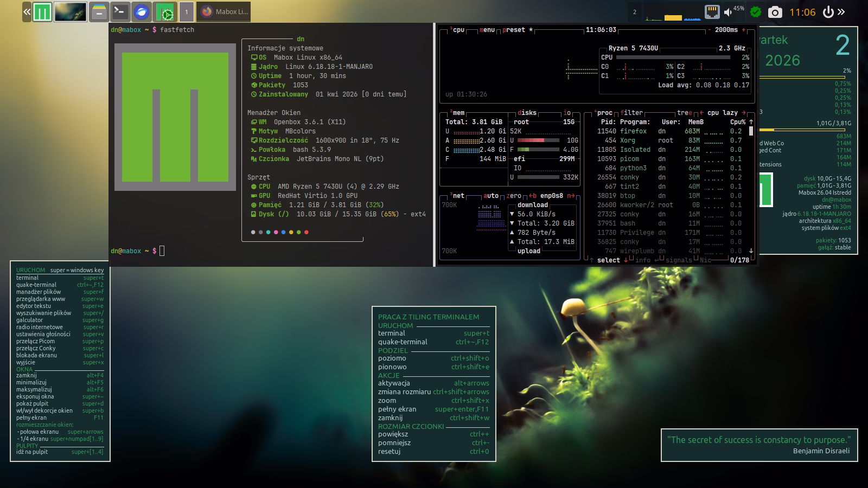Open btop menu in header

pyautogui.click(x=487, y=30)
